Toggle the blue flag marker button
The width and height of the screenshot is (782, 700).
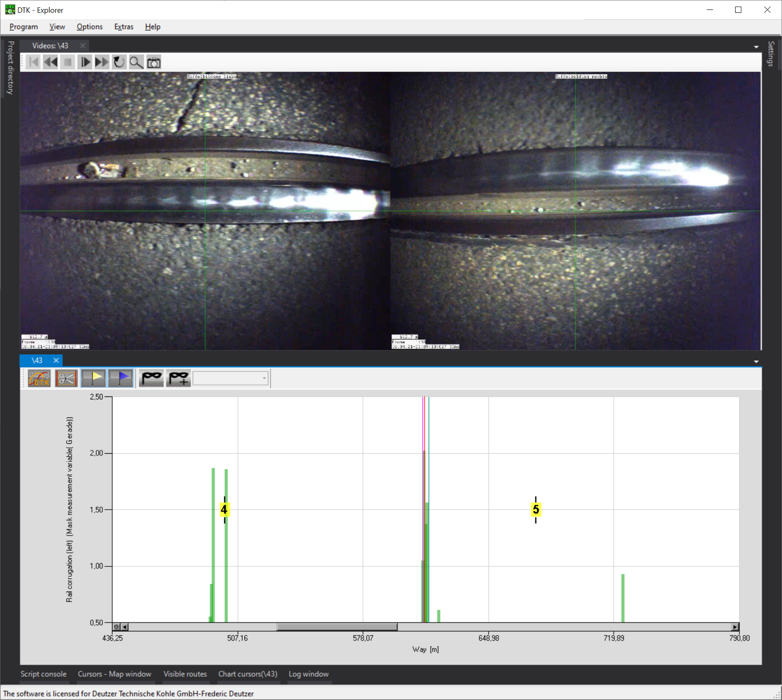point(121,378)
